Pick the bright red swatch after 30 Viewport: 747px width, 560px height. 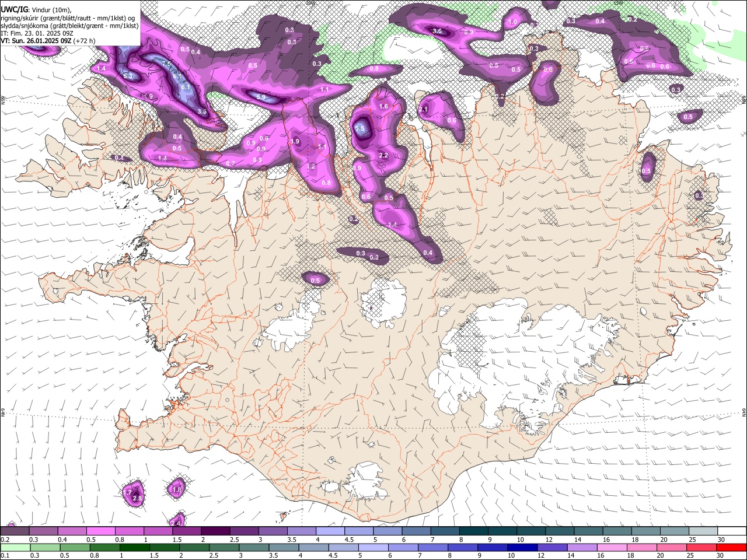(731, 547)
